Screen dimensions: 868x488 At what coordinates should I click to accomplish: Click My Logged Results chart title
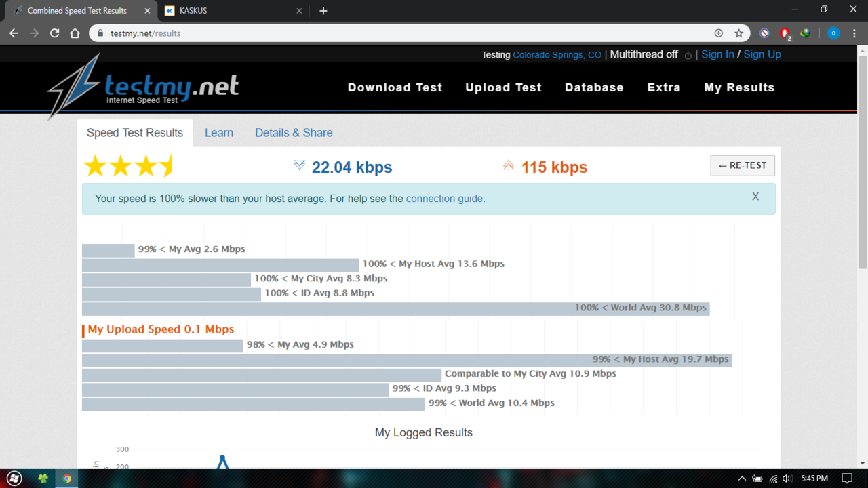tap(424, 432)
